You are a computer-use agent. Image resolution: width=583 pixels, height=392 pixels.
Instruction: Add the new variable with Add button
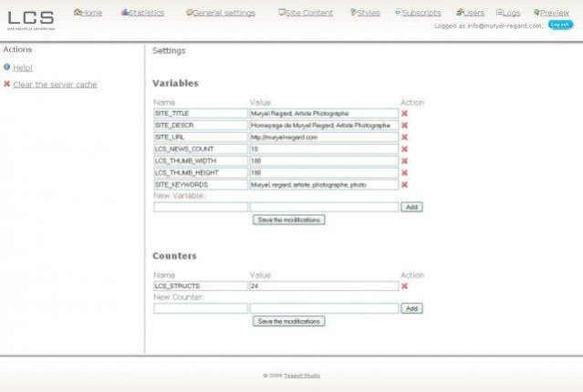[x=411, y=207]
